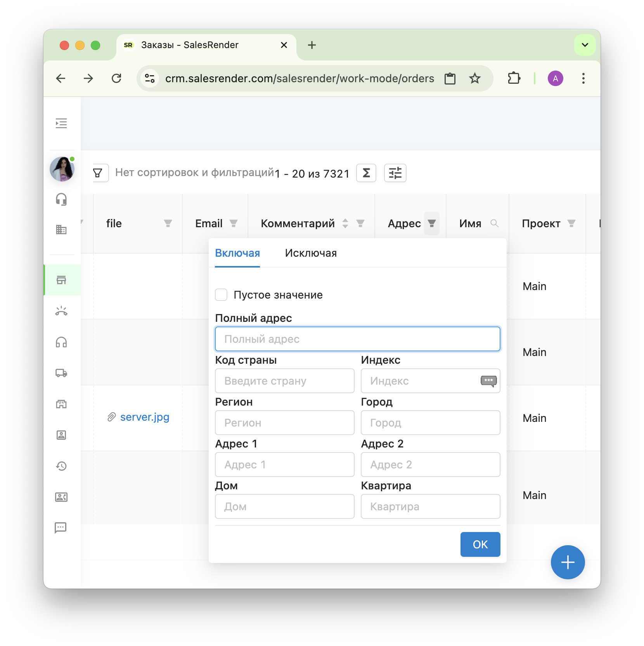This screenshot has width=644, height=646.
Task: Open the delivery truck section in sidebar
Action: (x=61, y=373)
